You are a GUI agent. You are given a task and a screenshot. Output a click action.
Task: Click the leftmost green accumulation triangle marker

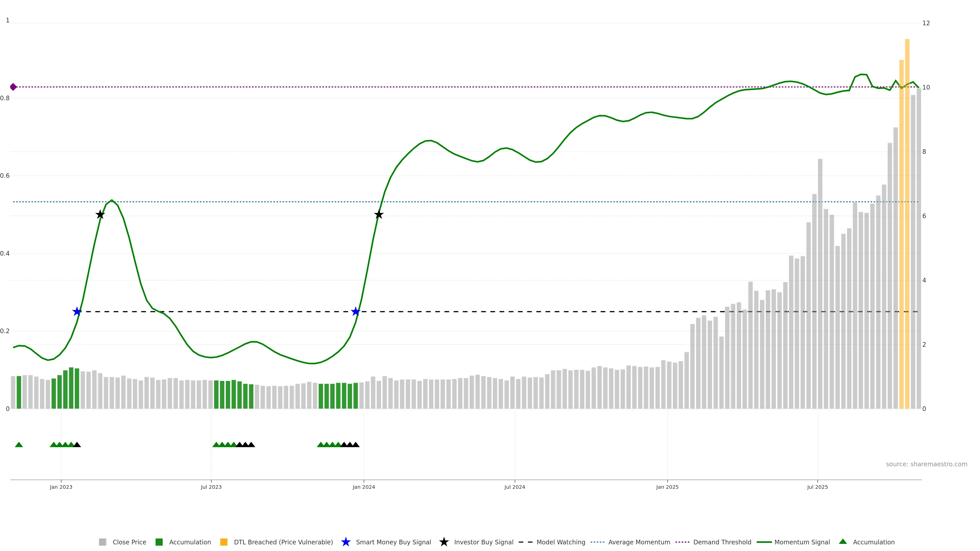point(19,445)
